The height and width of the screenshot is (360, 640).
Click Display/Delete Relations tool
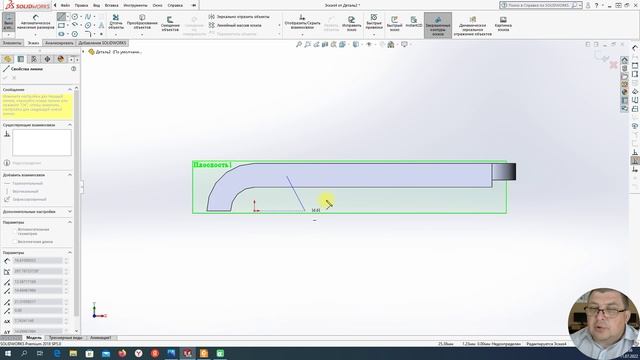pos(302,22)
